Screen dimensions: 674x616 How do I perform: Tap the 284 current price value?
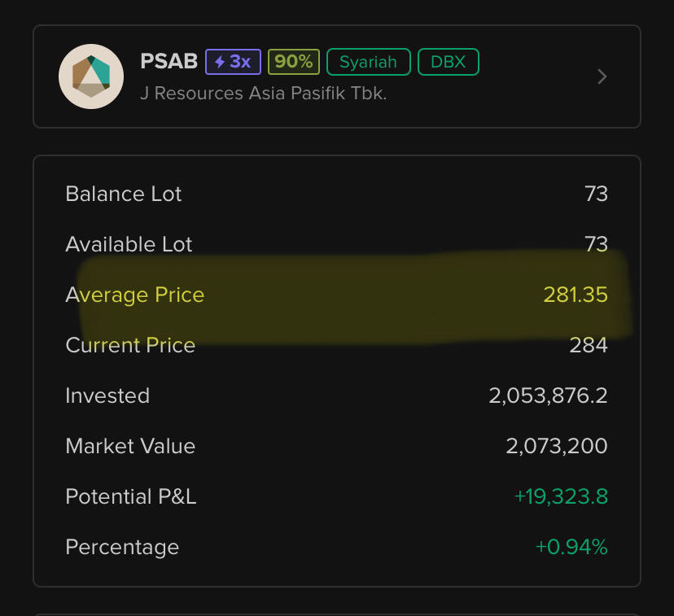589,345
